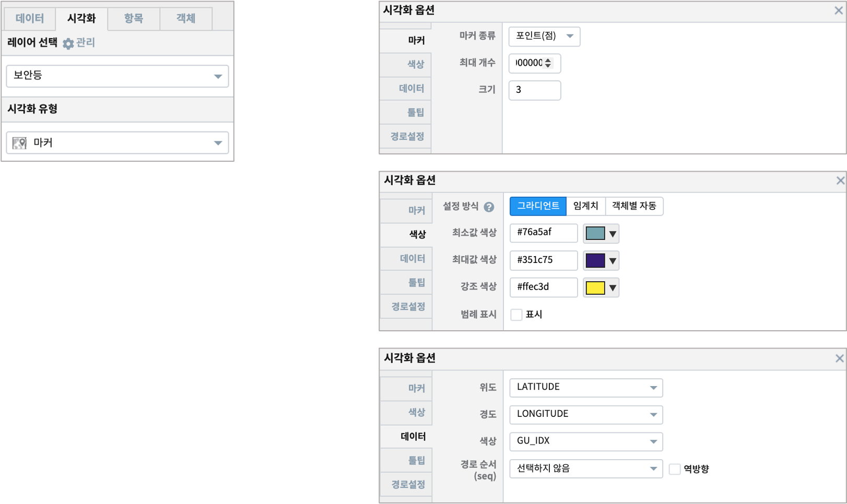Choose the 객체별 자동 setting mode button
The width and height of the screenshot is (847, 504).
click(x=634, y=206)
